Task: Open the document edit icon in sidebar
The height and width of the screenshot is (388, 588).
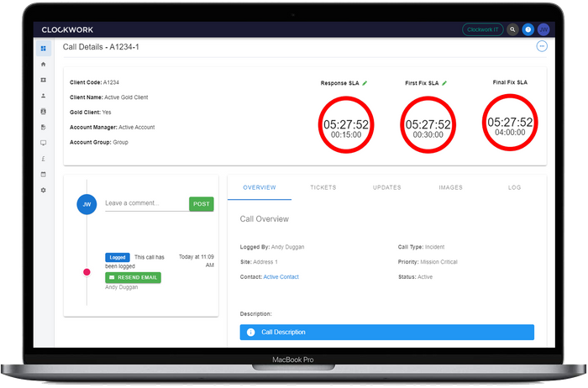Action: (x=44, y=128)
